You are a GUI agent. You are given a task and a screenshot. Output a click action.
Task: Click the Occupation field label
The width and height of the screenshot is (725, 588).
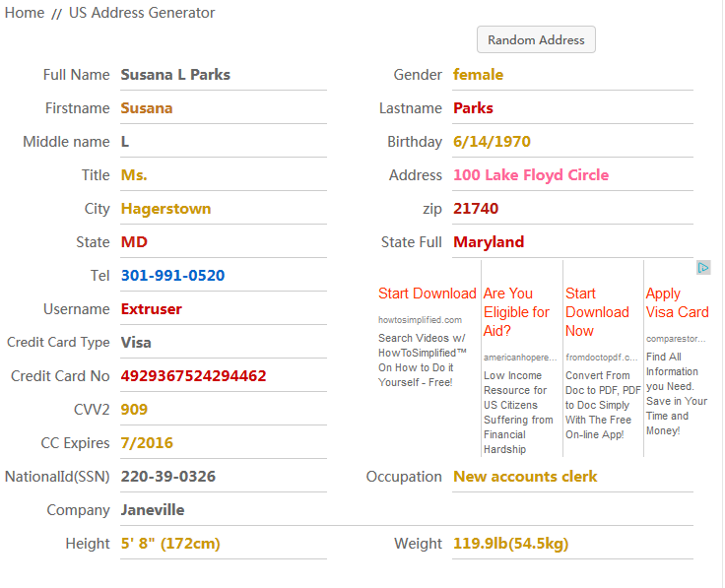click(404, 477)
